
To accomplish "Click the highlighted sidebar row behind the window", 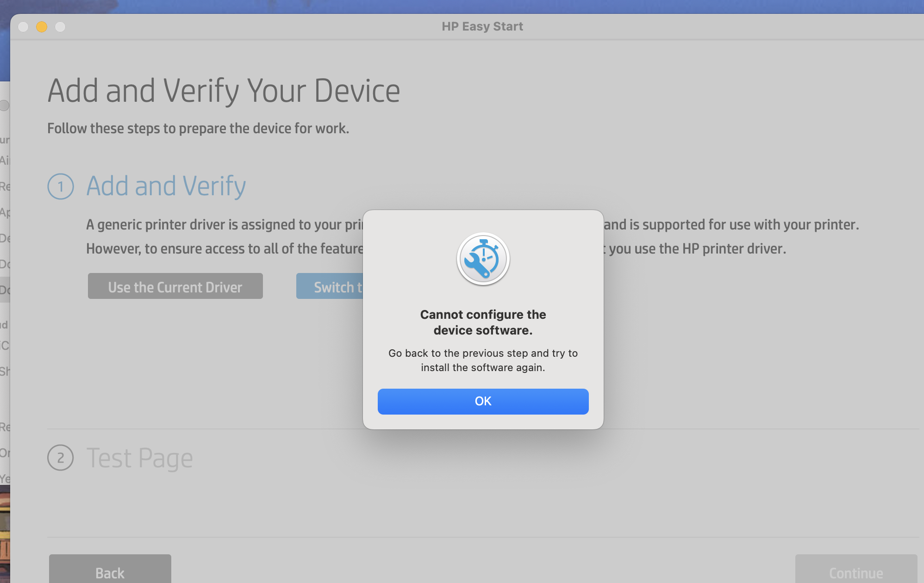I will tap(5, 290).
